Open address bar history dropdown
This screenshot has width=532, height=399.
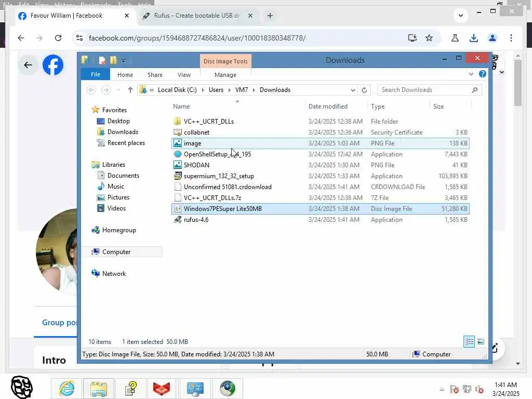(353, 90)
